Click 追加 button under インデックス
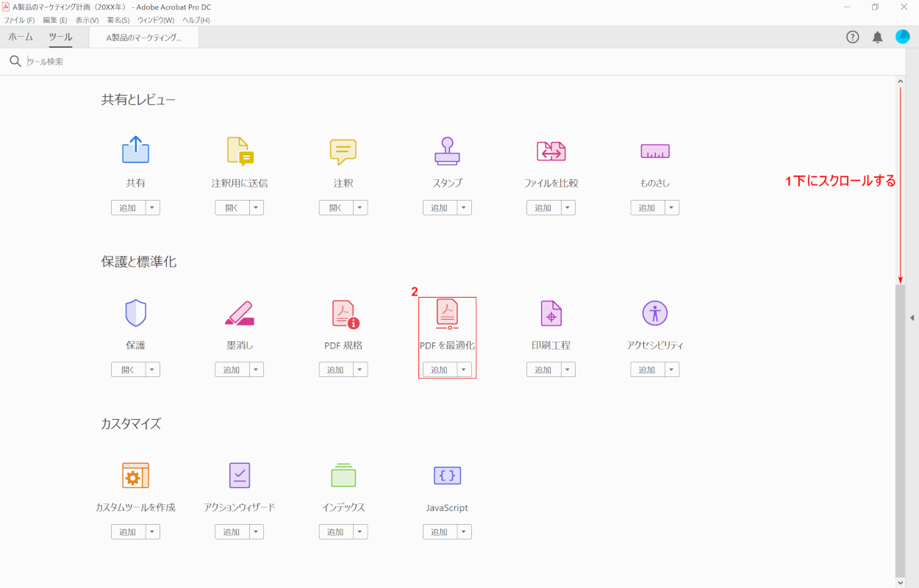The image size is (919, 588). (x=335, y=531)
